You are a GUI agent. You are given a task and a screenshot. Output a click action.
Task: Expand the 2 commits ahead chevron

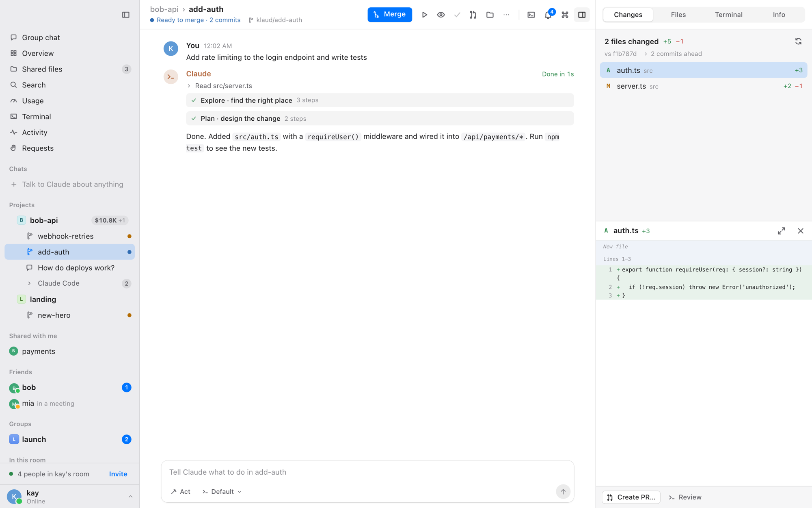click(646, 54)
